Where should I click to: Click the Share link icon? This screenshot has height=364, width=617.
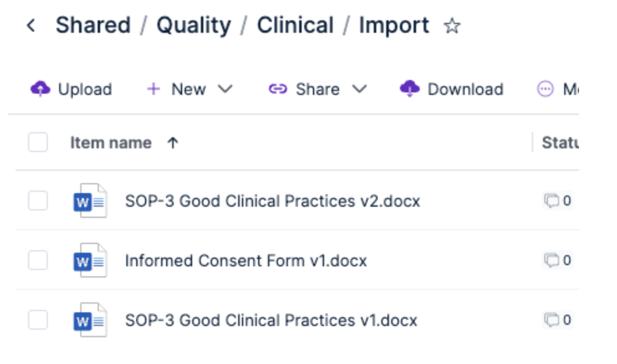coord(277,89)
